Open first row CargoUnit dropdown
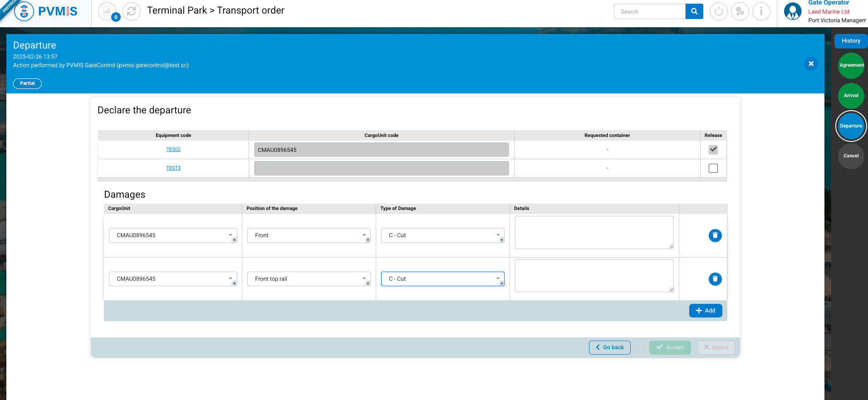The image size is (868, 400). coord(172,235)
